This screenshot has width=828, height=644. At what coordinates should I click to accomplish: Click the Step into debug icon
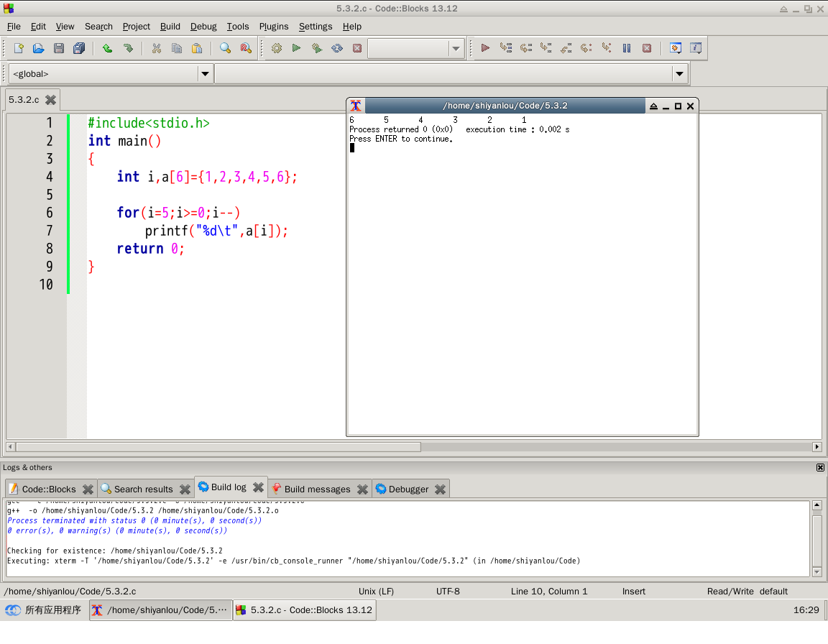coord(546,49)
